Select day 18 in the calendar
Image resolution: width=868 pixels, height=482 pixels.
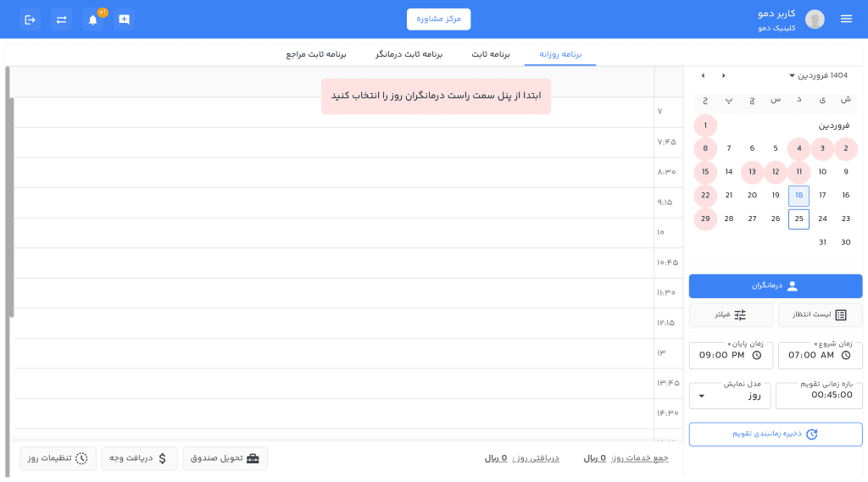tap(798, 196)
